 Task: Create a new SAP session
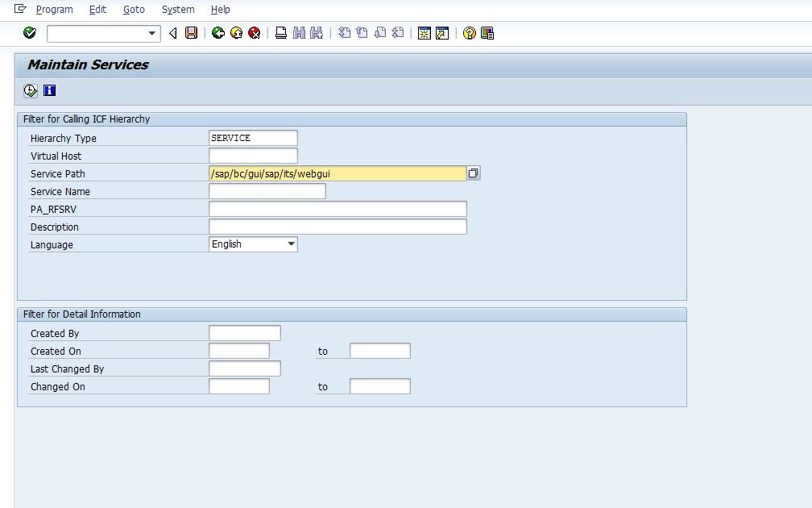point(423,33)
